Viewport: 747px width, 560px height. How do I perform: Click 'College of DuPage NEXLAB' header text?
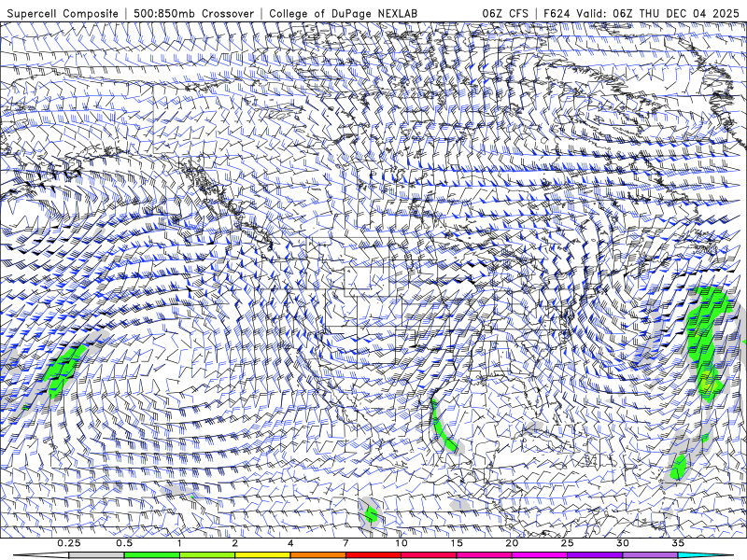pos(343,13)
